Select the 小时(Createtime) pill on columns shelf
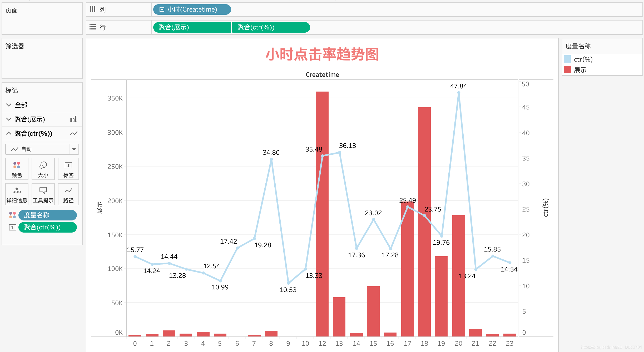This screenshot has height=352, width=644. tap(192, 9)
